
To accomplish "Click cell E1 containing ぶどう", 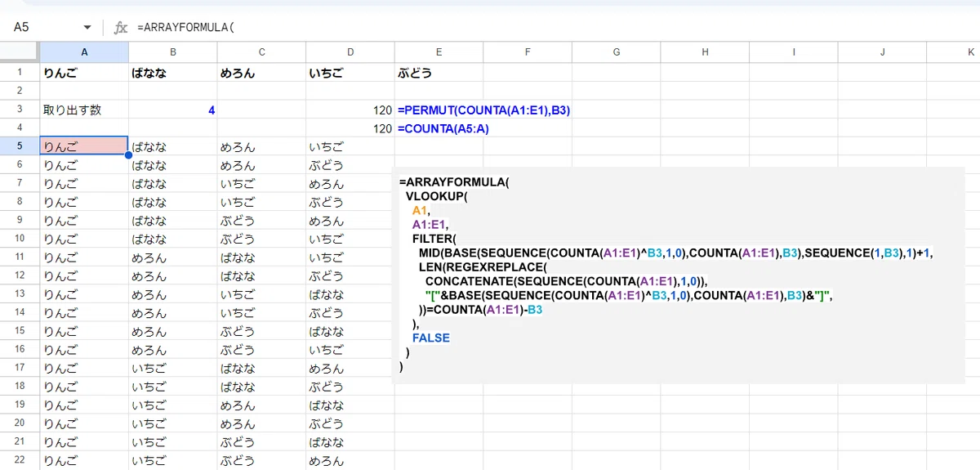I will point(439,73).
